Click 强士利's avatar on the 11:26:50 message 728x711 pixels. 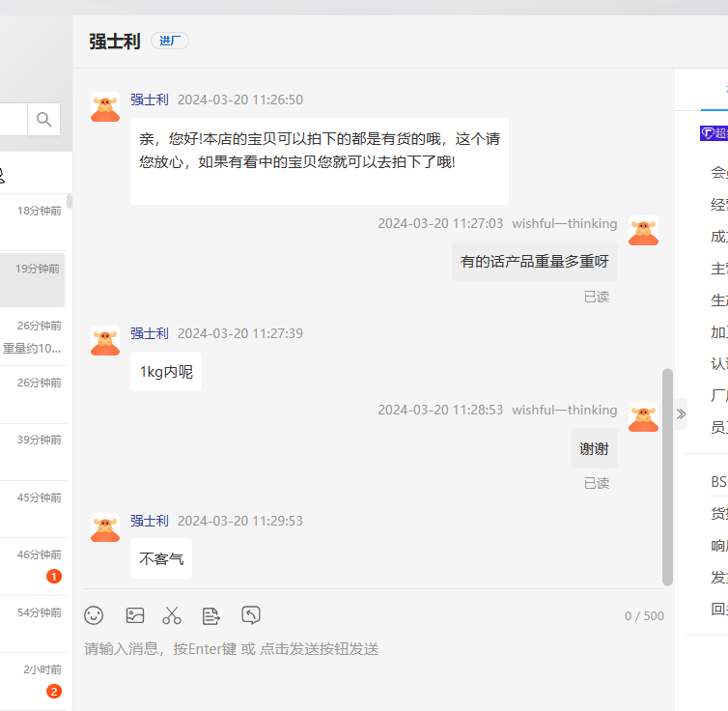click(105, 107)
